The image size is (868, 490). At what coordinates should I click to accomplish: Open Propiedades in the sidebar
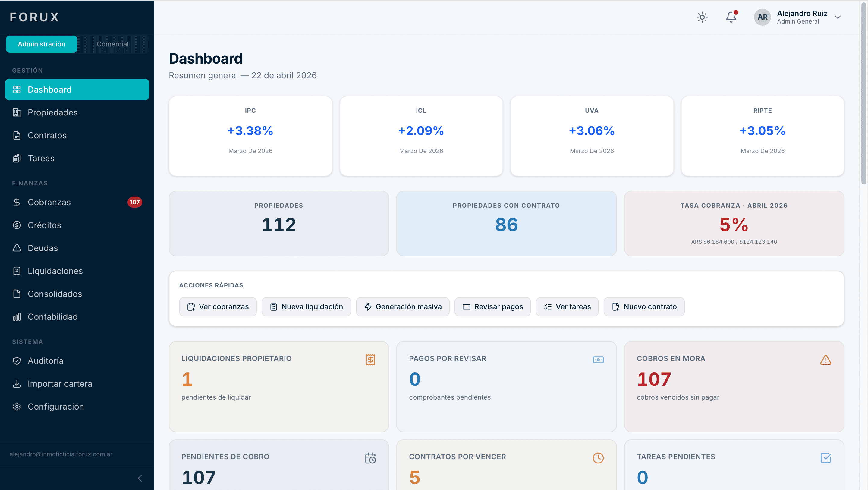[x=77, y=113]
